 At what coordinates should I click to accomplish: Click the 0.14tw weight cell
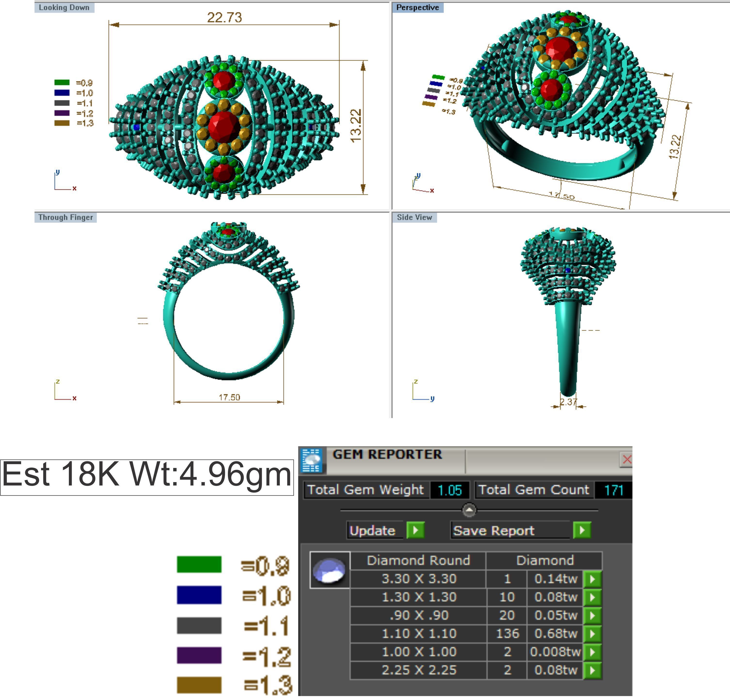point(555,579)
